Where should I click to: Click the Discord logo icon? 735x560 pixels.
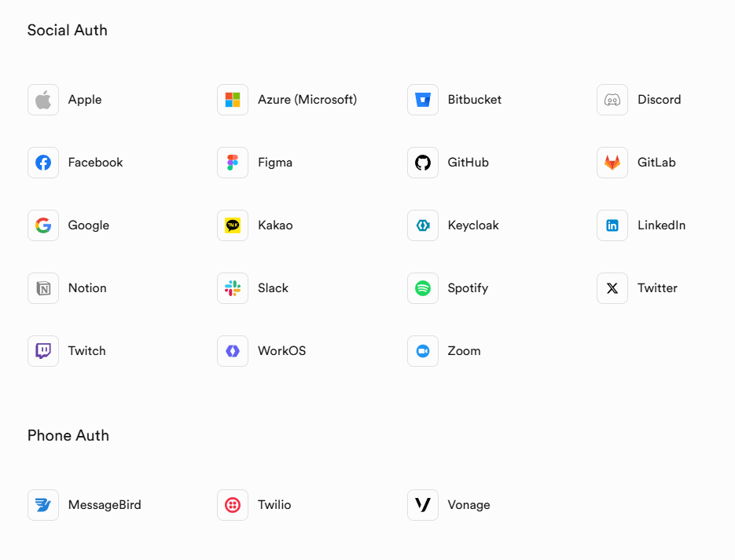point(612,100)
